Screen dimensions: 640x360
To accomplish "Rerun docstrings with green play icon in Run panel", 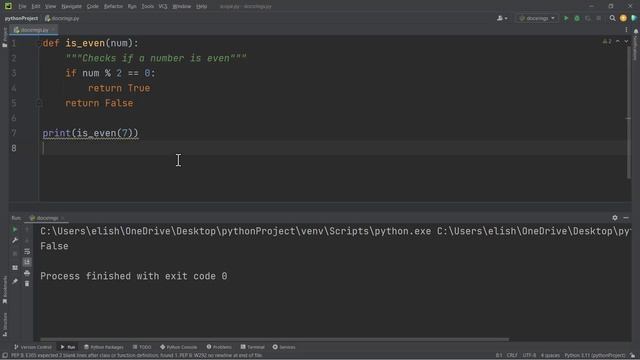I will [x=15, y=229].
